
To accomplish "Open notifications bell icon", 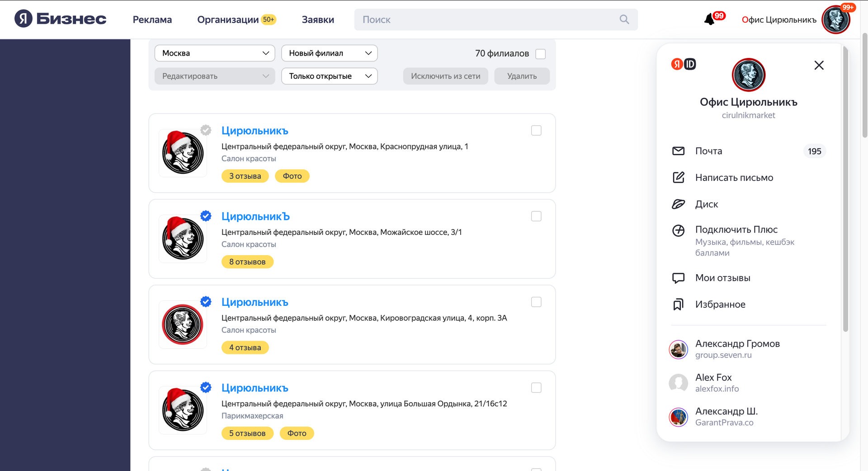I will (710, 19).
